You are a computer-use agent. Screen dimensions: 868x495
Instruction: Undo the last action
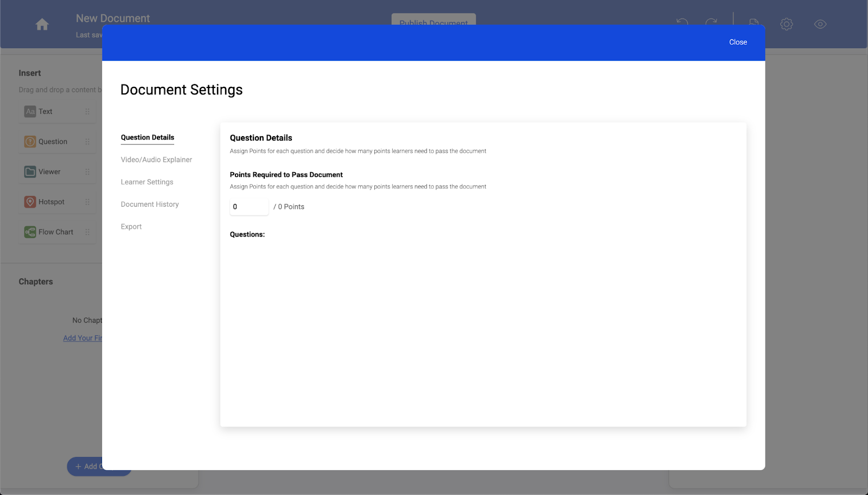click(682, 21)
